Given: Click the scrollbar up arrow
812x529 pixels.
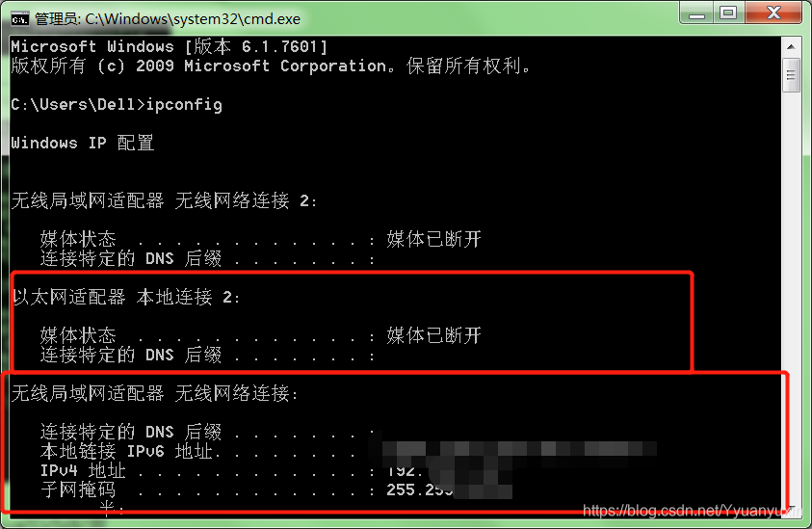Looking at the screenshot, I should [x=791, y=47].
